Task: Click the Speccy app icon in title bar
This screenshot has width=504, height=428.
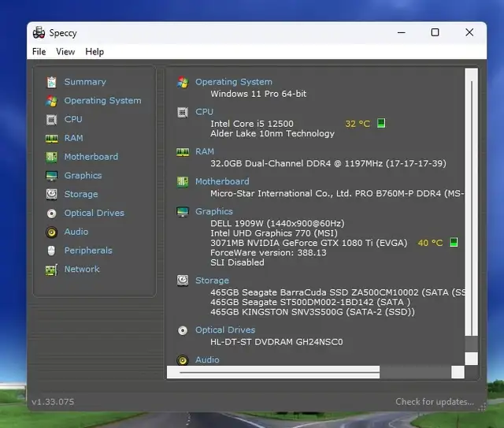Action: point(39,33)
